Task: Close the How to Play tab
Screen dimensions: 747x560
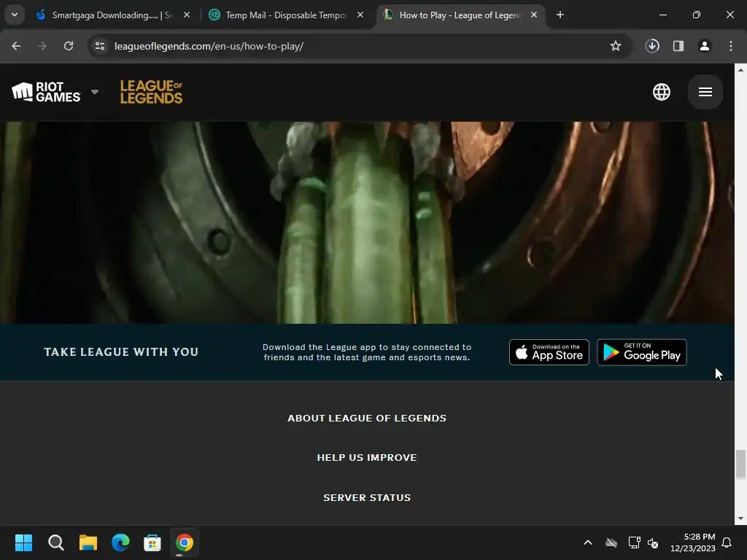Action: click(x=534, y=15)
